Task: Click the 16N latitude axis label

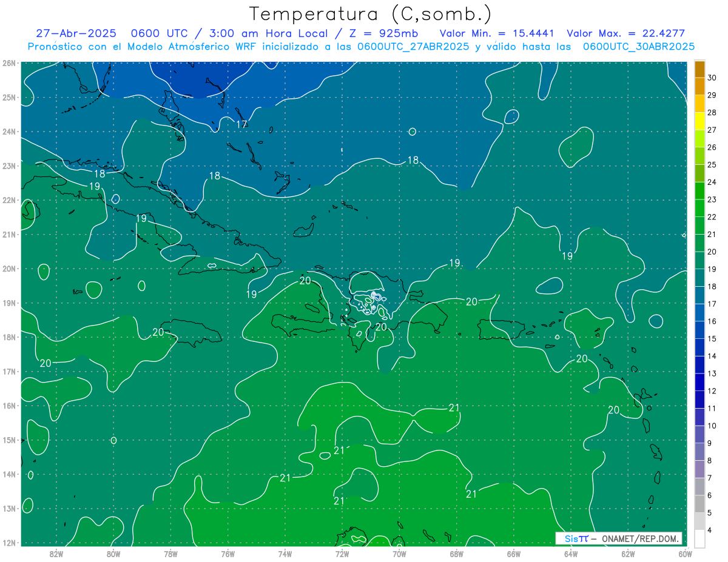Action: point(8,406)
